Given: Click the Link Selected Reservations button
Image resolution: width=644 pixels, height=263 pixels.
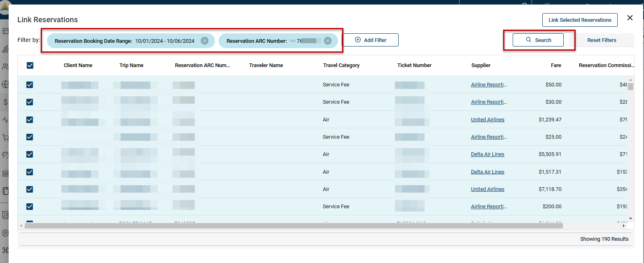Looking at the screenshot, I should click(x=580, y=20).
